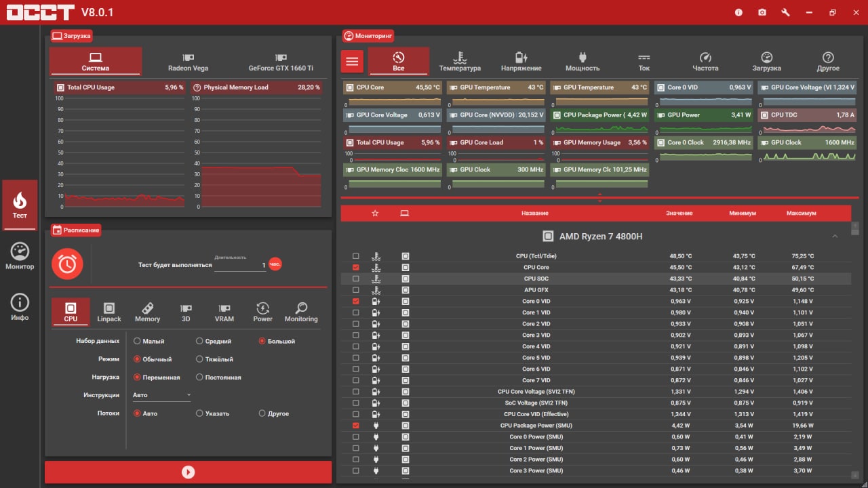Show Мощность monitoring filter
Image resolution: width=868 pixels, height=488 pixels.
(x=583, y=62)
